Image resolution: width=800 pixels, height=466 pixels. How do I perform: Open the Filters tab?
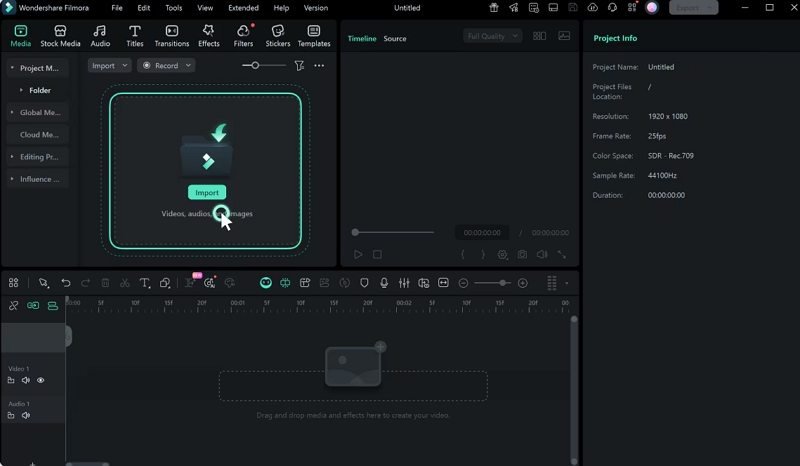point(243,36)
